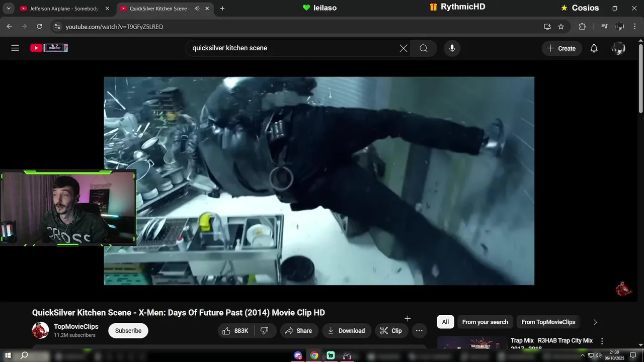Click the Create button
This screenshot has width=644, height=362.
[x=562, y=48]
